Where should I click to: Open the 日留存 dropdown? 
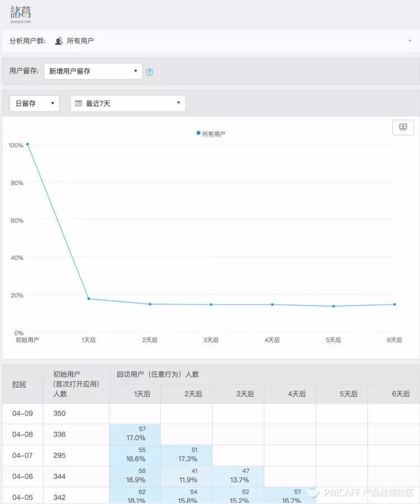(x=34, y=104)
